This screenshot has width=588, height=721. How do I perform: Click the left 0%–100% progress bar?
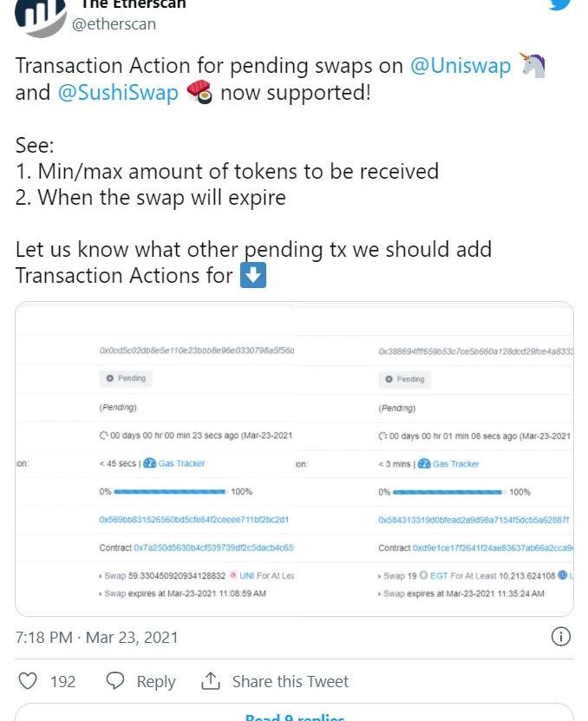170,491
